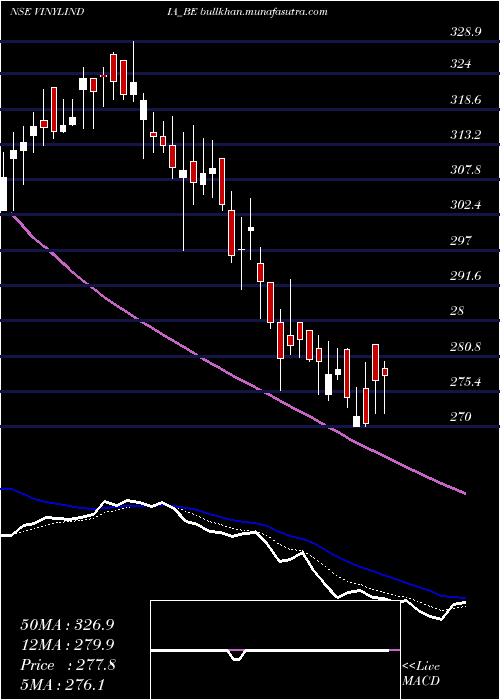Click the <<Live MACD label
The width and height of the screenshot is (500, 700).
[421, 673]
